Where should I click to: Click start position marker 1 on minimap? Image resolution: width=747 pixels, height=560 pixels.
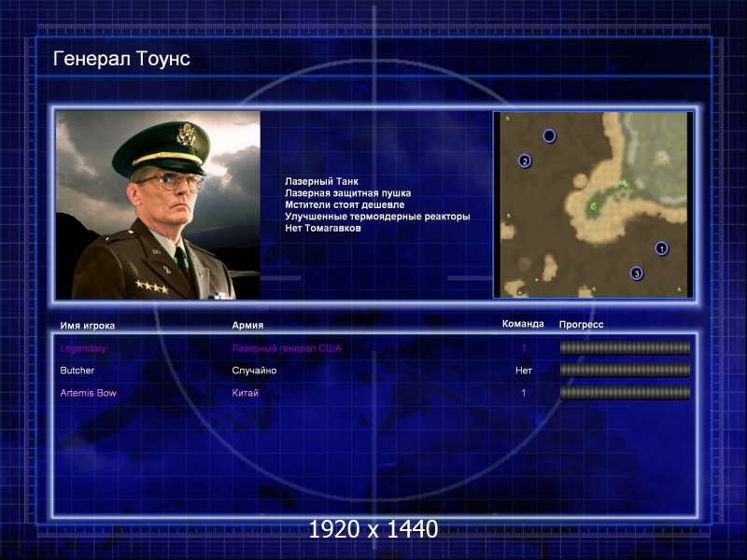tap(661, 248)
